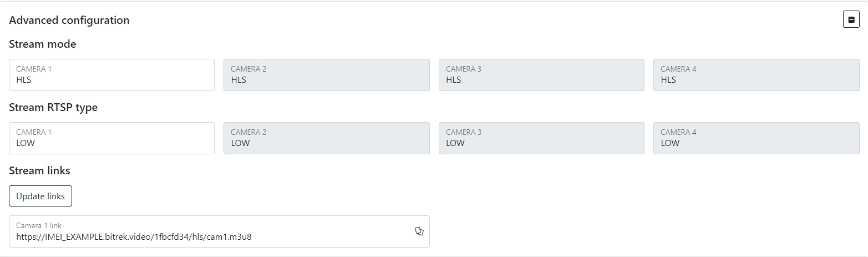Click the LOW value for Camera 1
Screen dimensions: 868x257
(x=26, y=143)
